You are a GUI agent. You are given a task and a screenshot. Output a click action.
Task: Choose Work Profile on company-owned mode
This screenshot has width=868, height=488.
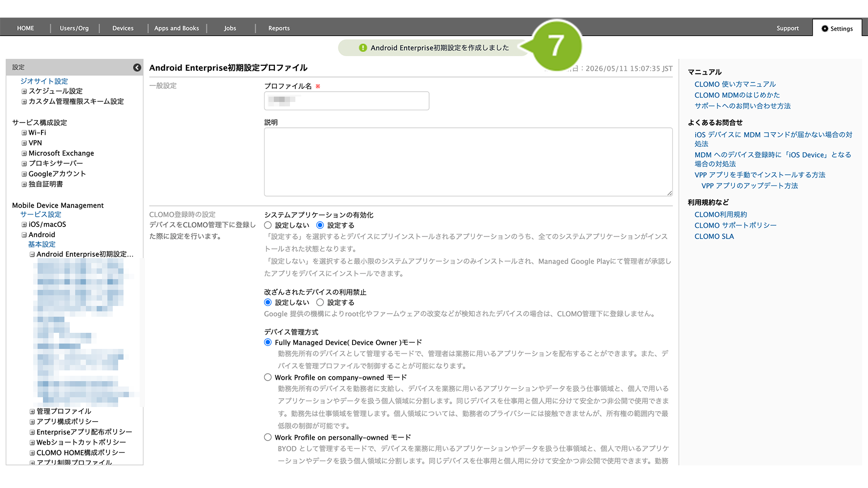(x=268, y=377)
